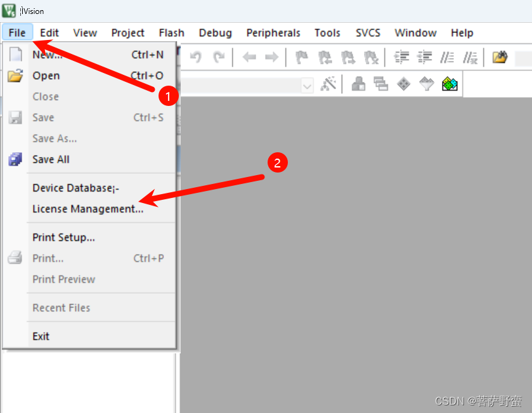The image size is (532, 413).
Task: Open the Tools menu
Action: click(x=327, y=32)
